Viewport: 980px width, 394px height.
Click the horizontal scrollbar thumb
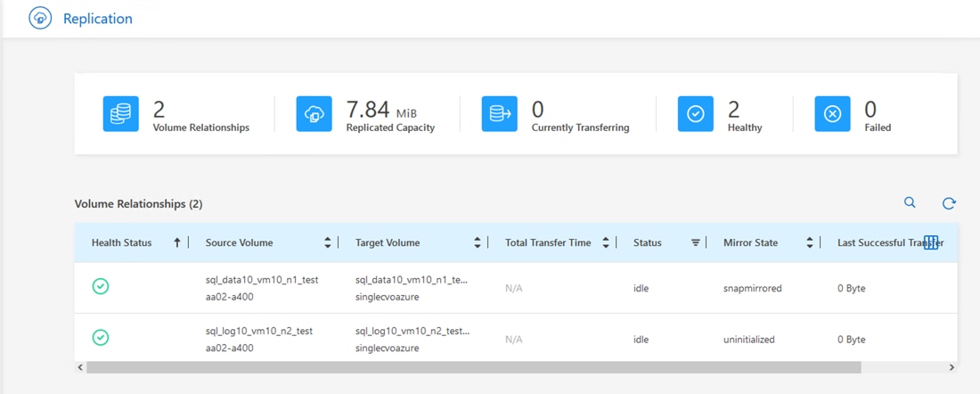click(x=474, y=368)
